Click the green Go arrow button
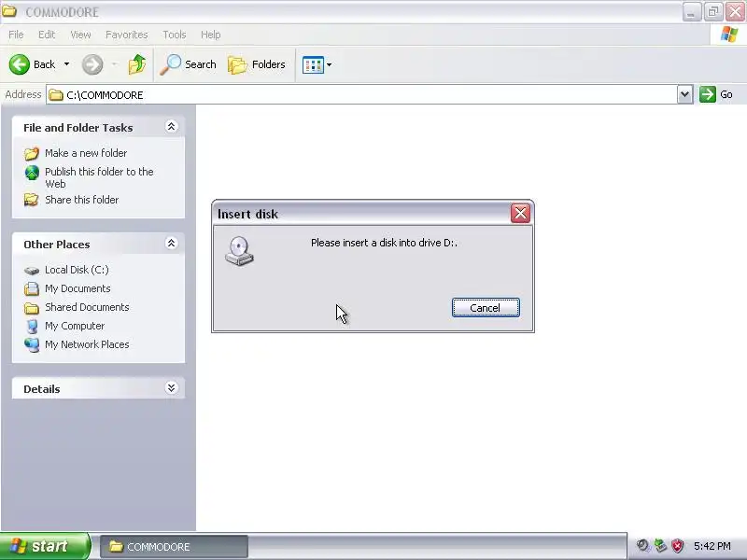This screenshot has height=560, width=747. (x=708, y=94)
